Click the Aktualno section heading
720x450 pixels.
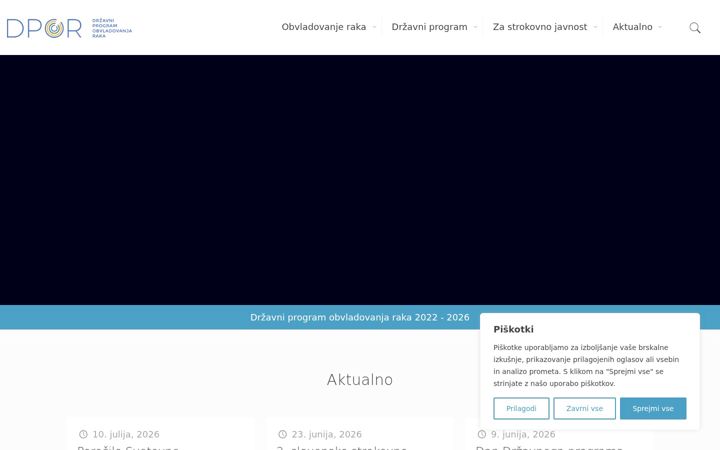coord(360,380)
